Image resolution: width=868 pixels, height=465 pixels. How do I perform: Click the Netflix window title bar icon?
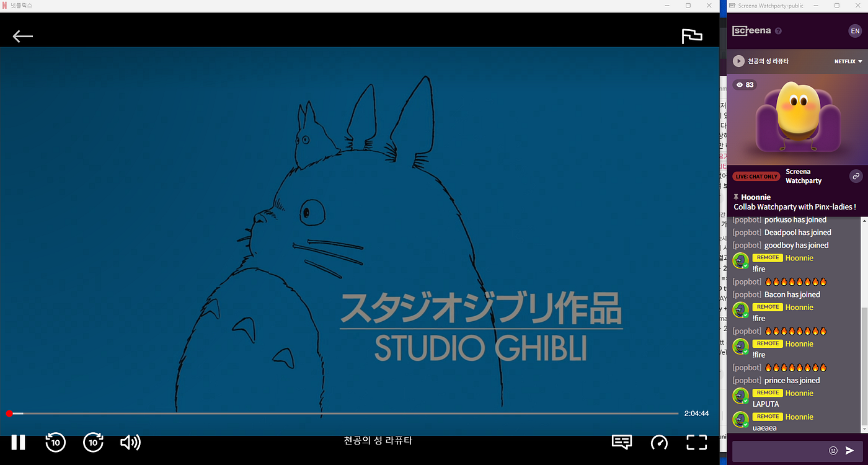pyautogui.click(x=5, y=5)
